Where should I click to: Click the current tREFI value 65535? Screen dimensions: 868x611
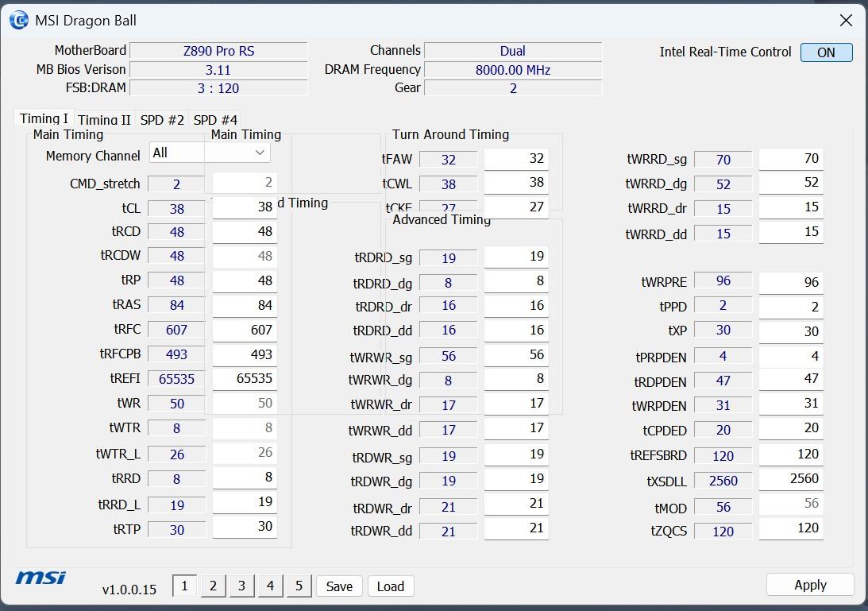176,380
